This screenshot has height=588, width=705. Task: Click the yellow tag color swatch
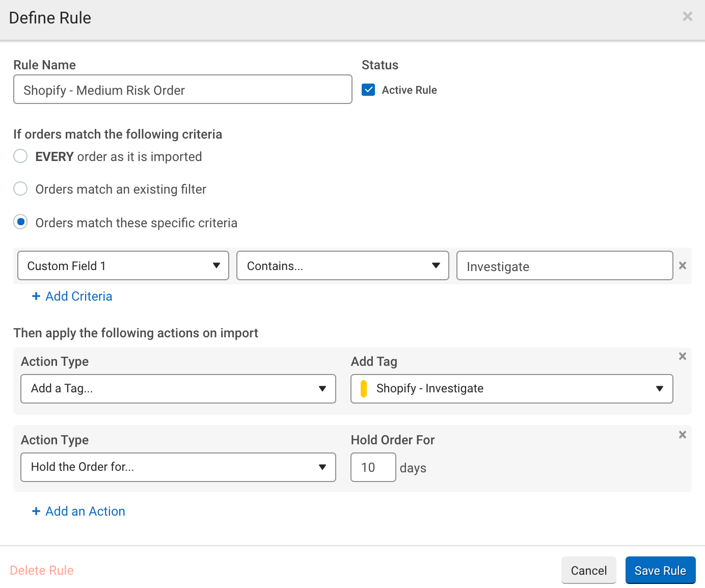point(364,389)
